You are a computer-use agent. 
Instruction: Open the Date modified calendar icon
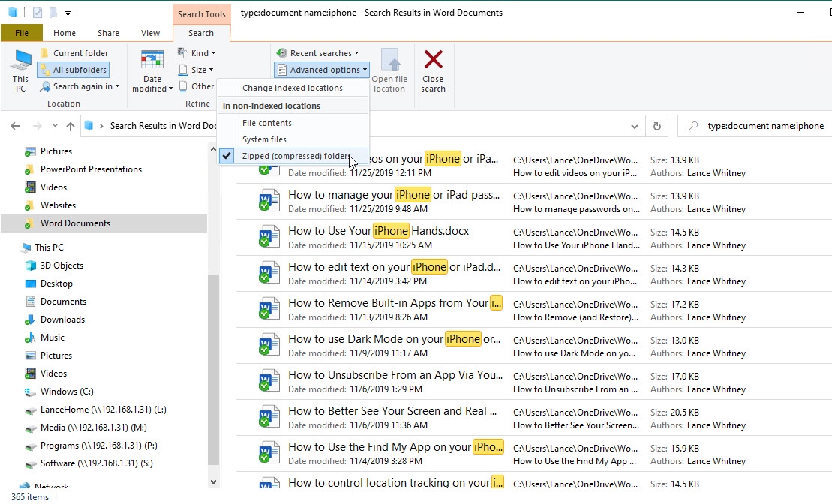click(x=152, y=59)
